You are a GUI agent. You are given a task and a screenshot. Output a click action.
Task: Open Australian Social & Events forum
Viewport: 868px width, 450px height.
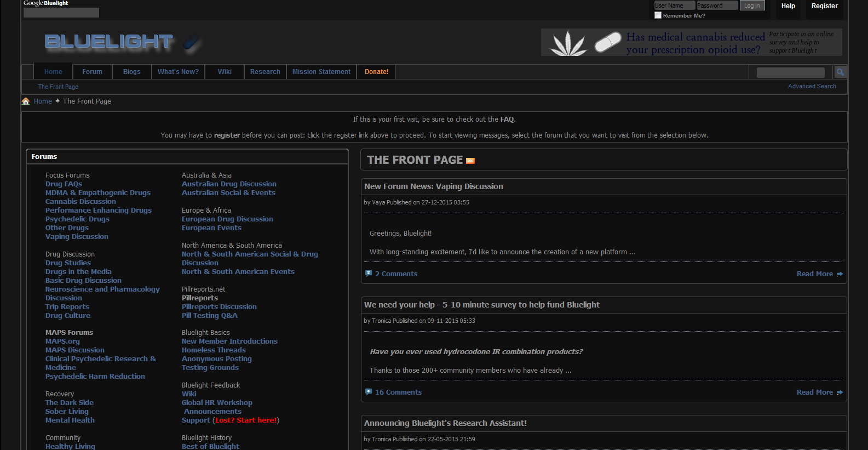228,193
